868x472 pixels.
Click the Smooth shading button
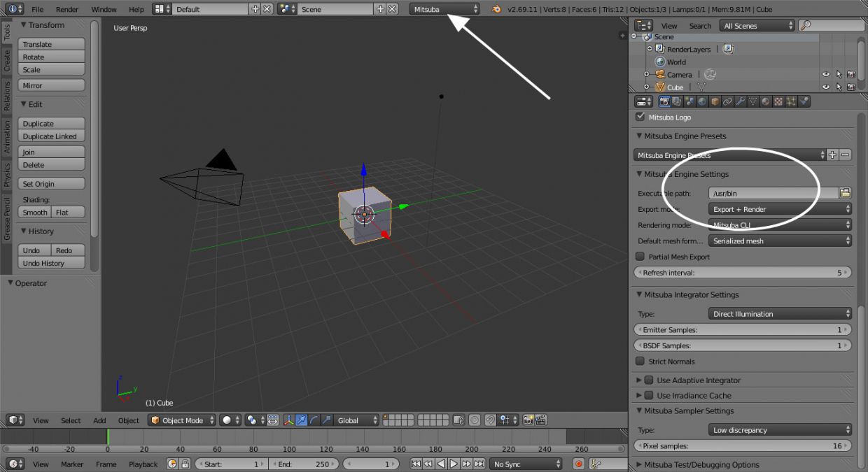pyautogui.click(x=35, y=212)
